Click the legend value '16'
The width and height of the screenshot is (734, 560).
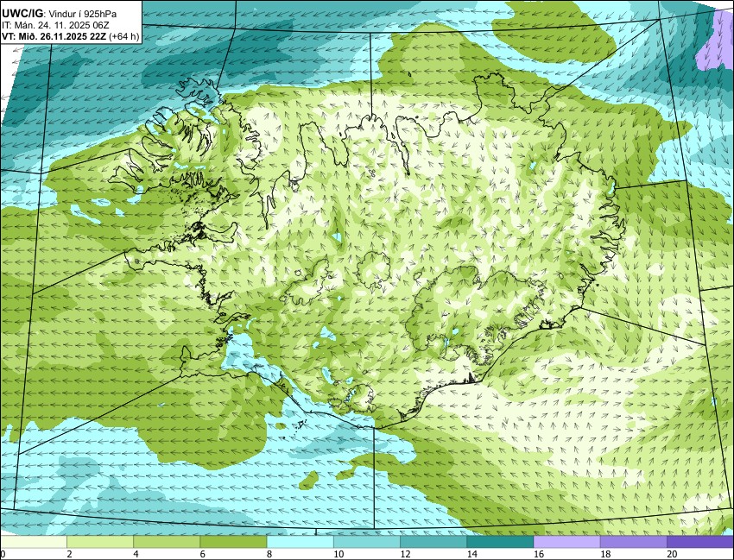coord(539,554)
